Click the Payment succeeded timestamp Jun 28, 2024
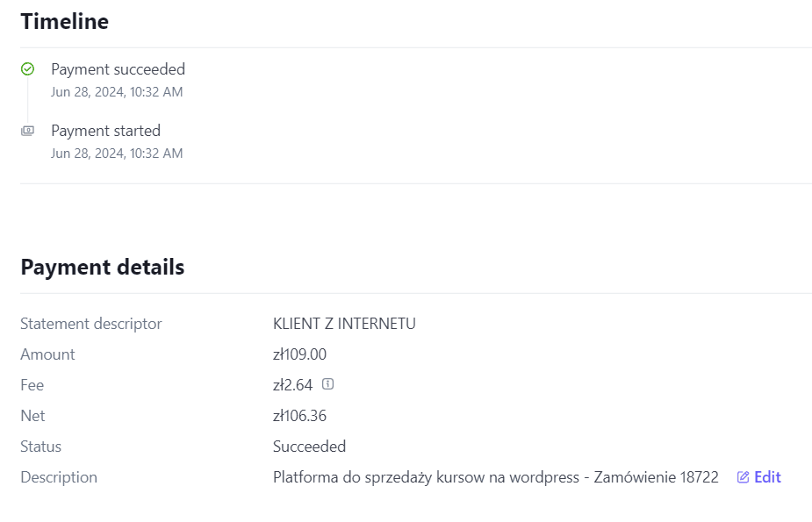 [117, 92]
